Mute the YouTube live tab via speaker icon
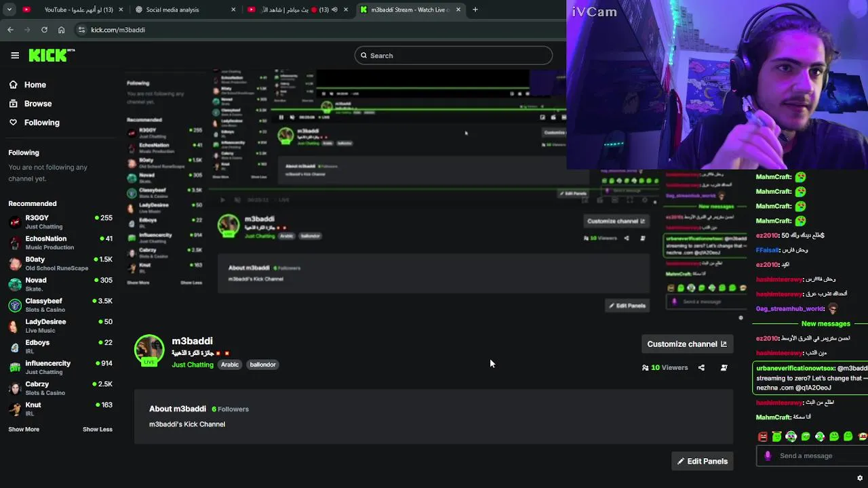This screenshot has width=868, height=488. pyautogui.click(x=334, y=9)
